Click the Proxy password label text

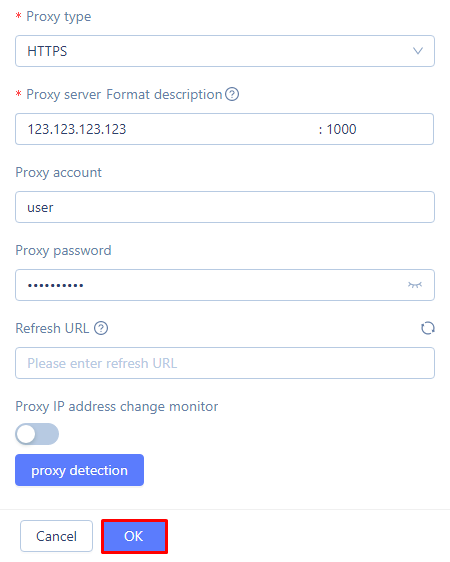(63, 251)
